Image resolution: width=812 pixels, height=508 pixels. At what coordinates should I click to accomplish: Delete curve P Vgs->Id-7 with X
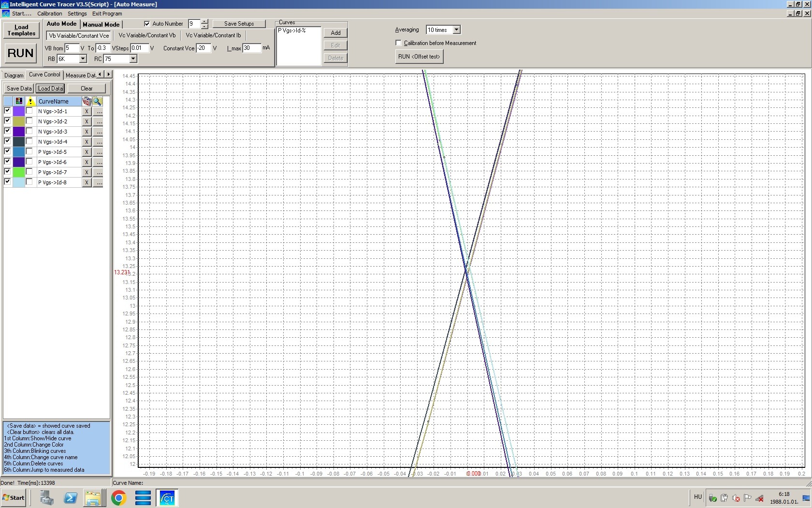[x=87, y=172]
